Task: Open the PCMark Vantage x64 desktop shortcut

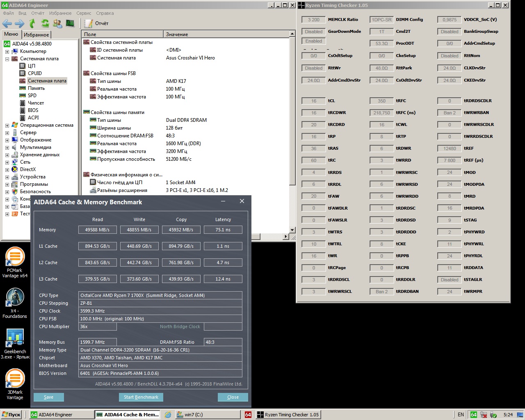Action: click(15, 262)
